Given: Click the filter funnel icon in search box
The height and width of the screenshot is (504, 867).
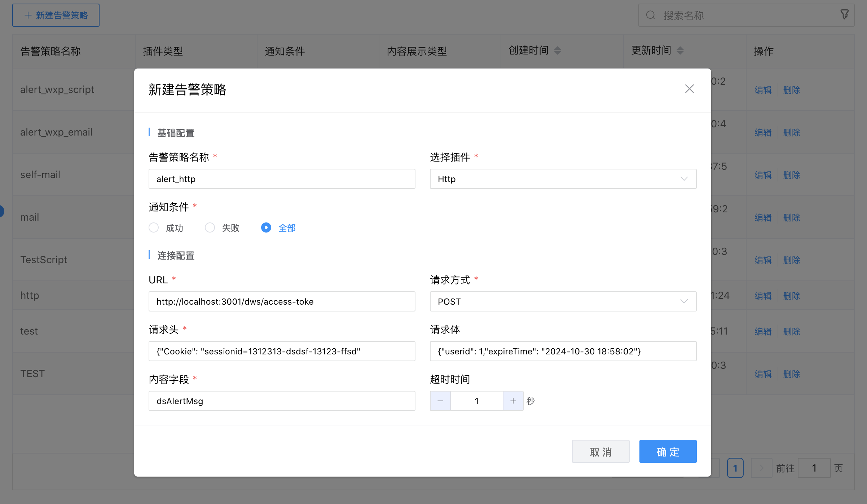Looking at the screenshot, I should pyautogui.click(x=844, y=15).
